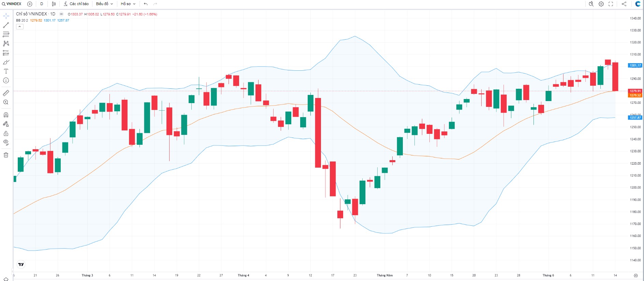Toggle lock all drawing tools

6,133
